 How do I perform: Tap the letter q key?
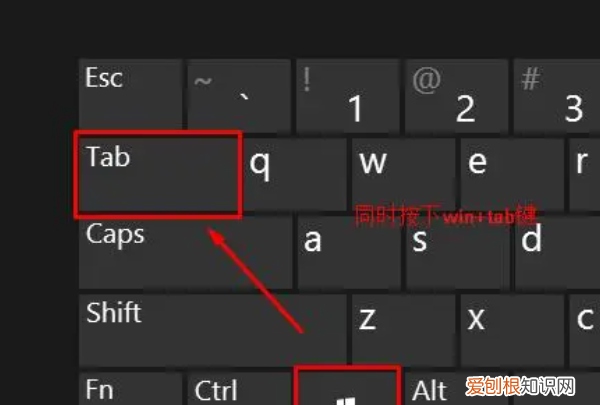click(x=295, y=175)
